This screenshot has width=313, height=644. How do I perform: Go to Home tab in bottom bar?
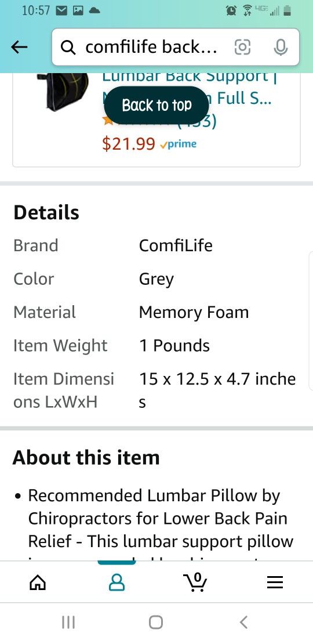click(x=38, y=582)
